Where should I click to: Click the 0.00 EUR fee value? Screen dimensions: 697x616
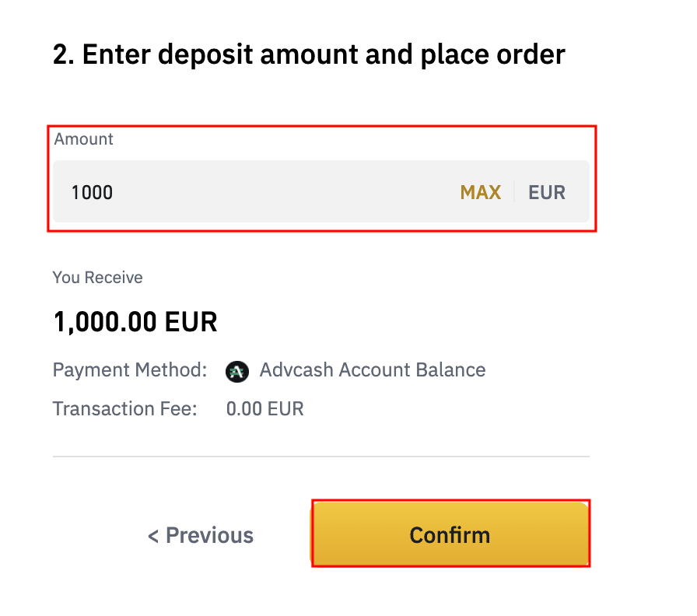click(x=264, y=408)
